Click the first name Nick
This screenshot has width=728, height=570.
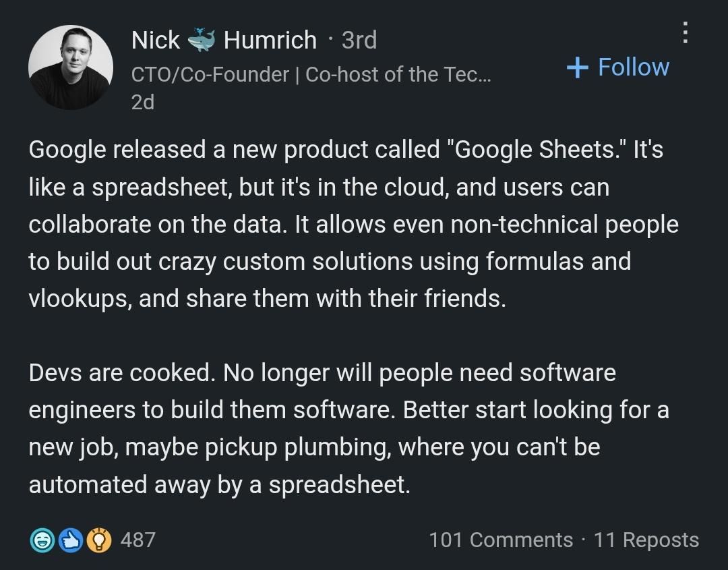pyautogui.click(x=156, y=40)
